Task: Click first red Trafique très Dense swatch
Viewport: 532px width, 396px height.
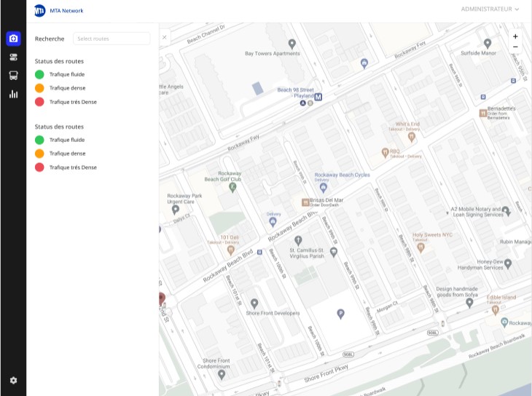Action: pos(39,102)
